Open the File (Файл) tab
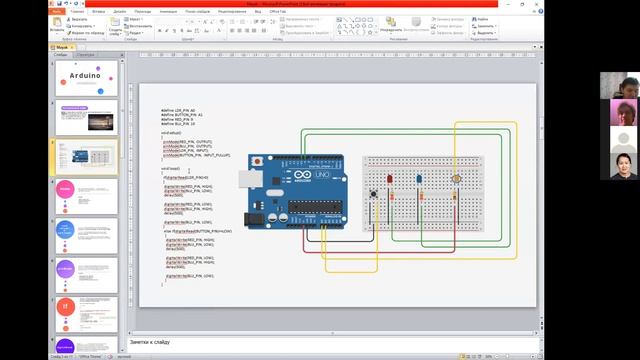 coord(56,11)
